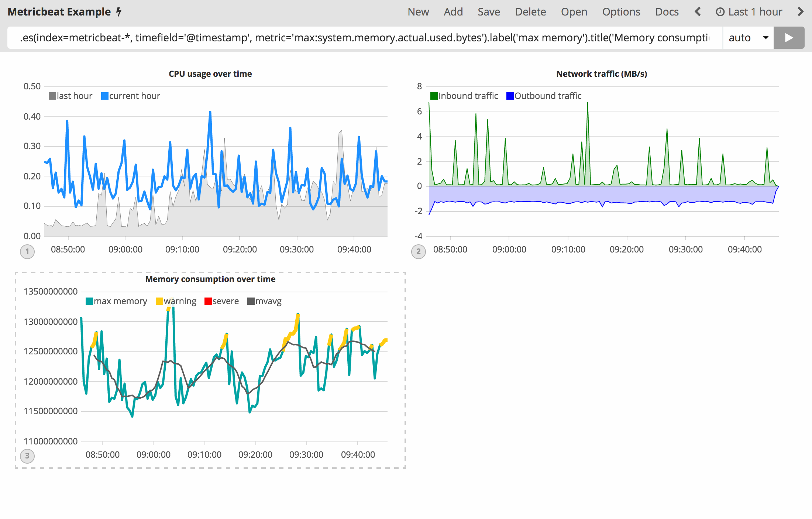Select chart number 3 circle badge
This screenshot has width=812, height=519.
pyautogui.click(x=27, y=456)
